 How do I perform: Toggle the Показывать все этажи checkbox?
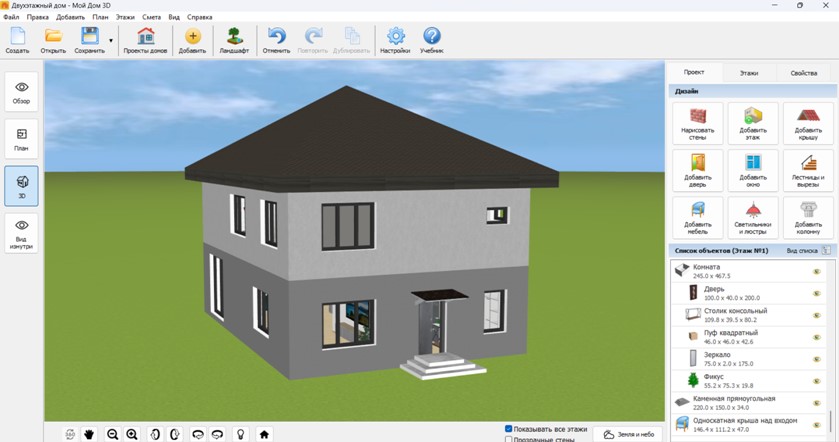tap(509, 429)
